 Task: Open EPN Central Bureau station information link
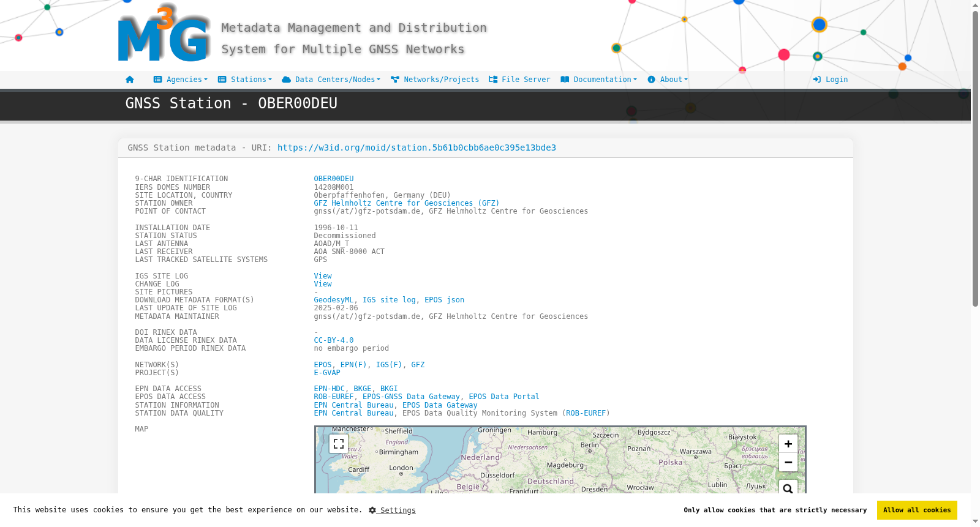353,405
